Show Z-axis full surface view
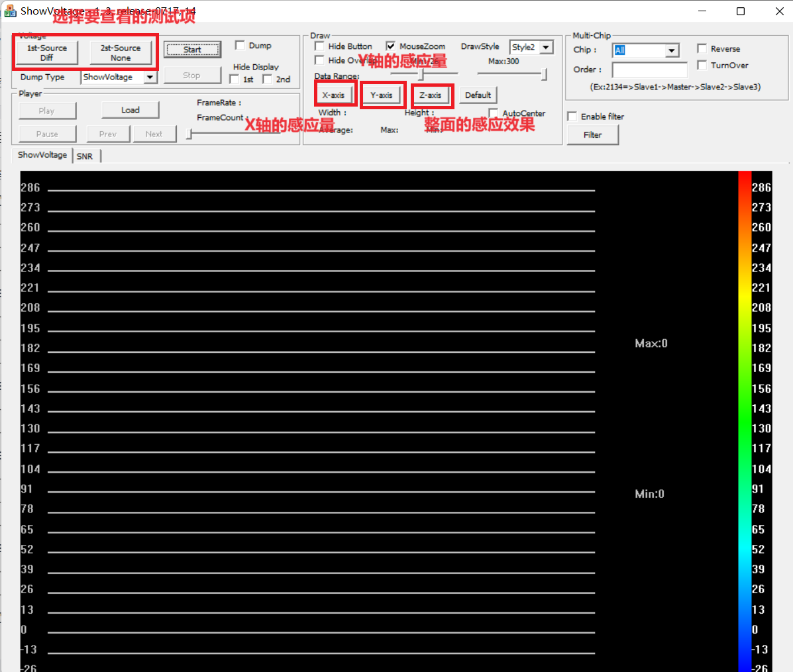This screenshot has width=793, height=672. (x=431, y=95)
